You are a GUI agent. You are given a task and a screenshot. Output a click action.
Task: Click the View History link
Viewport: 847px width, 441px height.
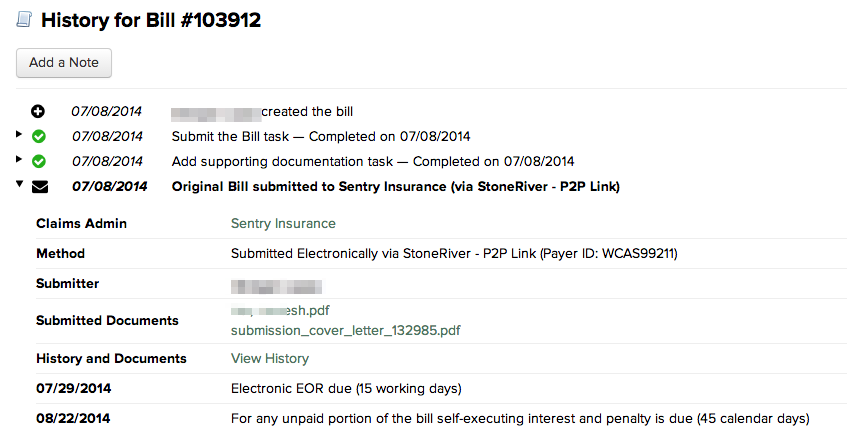270,358
